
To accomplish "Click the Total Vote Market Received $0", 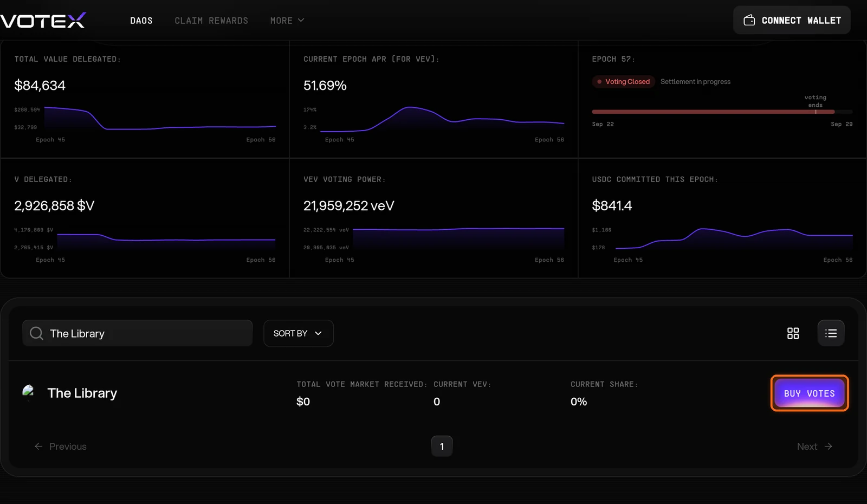I will point(303,402).
